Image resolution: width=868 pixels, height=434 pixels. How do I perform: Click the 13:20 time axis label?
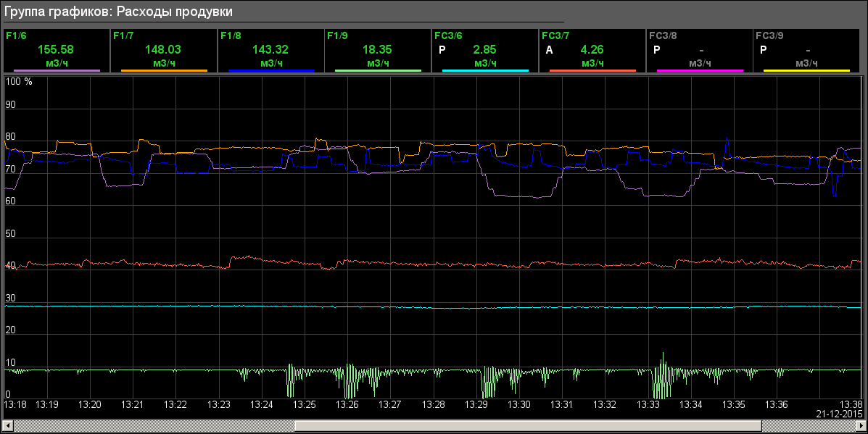(90, 405)
